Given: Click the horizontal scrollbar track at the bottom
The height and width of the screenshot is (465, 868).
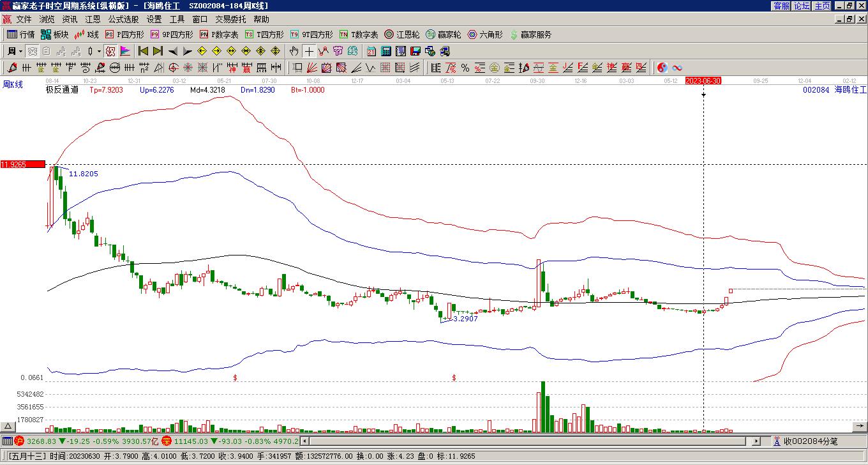Looking at the screenshot, I should point(530,441).
